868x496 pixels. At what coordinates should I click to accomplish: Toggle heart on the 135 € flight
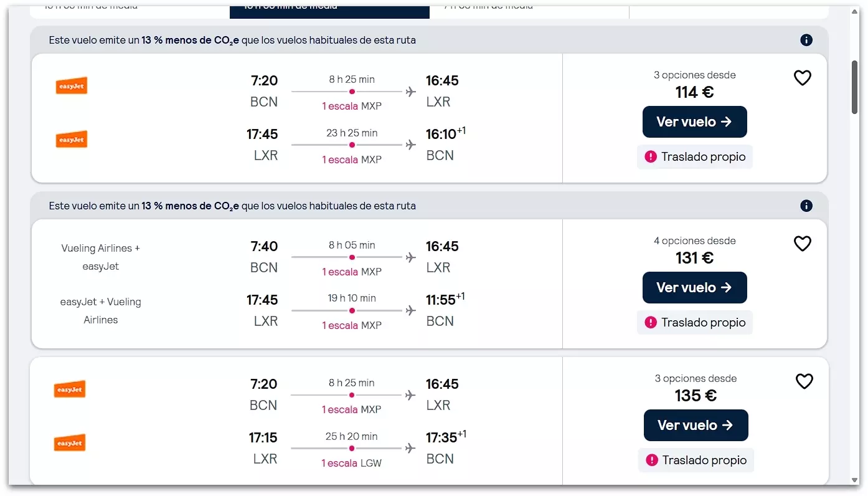click(x=804, y=381)
